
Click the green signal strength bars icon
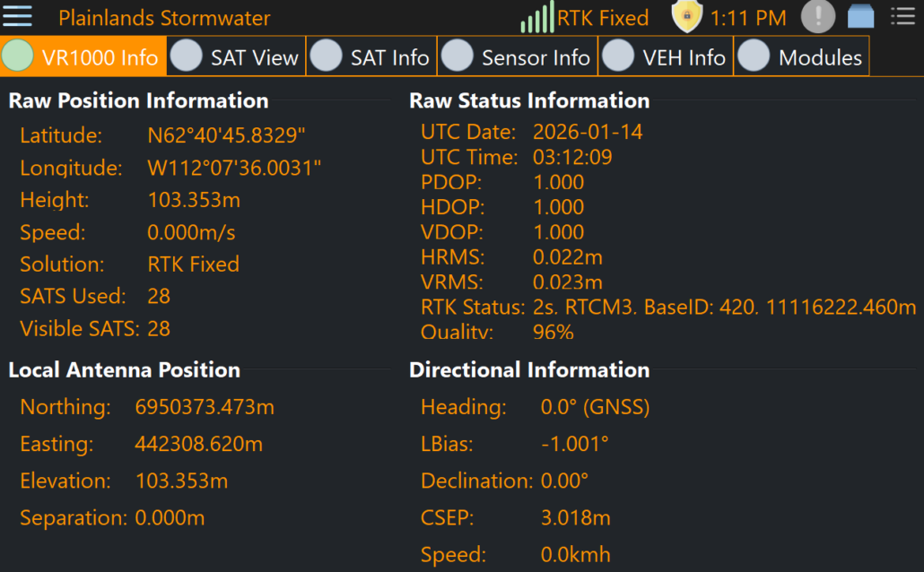click(536, 18)
